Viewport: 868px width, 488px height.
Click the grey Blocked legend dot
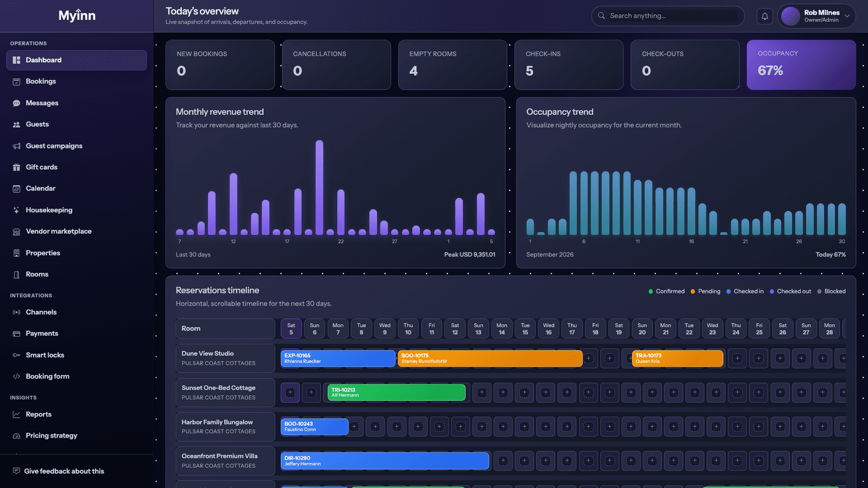click(x=819, y=292)
